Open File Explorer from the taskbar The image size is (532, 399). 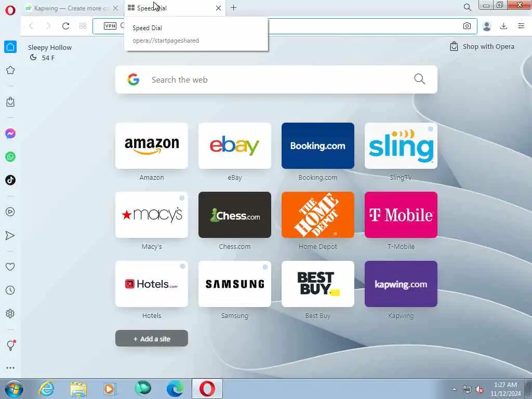click(x=79, y=389)
